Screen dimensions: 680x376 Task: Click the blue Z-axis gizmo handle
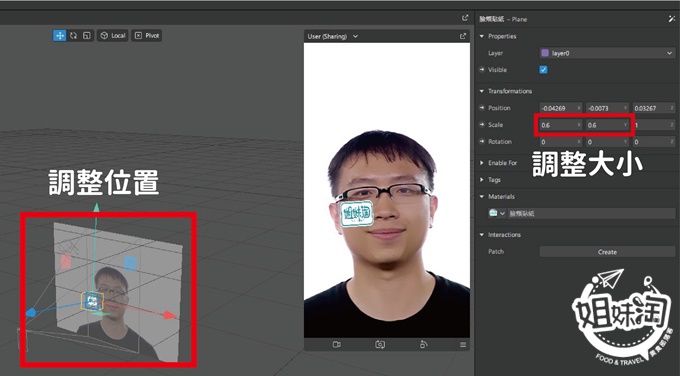pyautogui.click(x=30, y=313)
